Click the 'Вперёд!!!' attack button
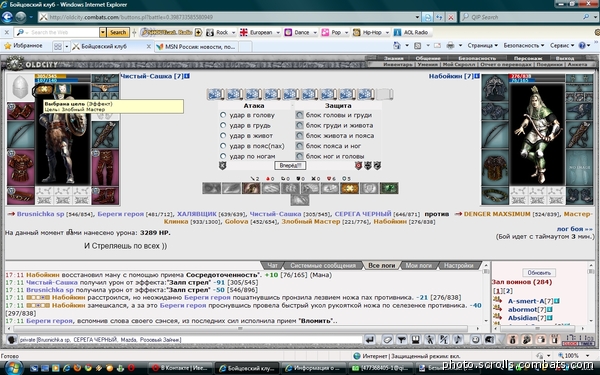This screenshot has height=375, width=600. [290, 166]
